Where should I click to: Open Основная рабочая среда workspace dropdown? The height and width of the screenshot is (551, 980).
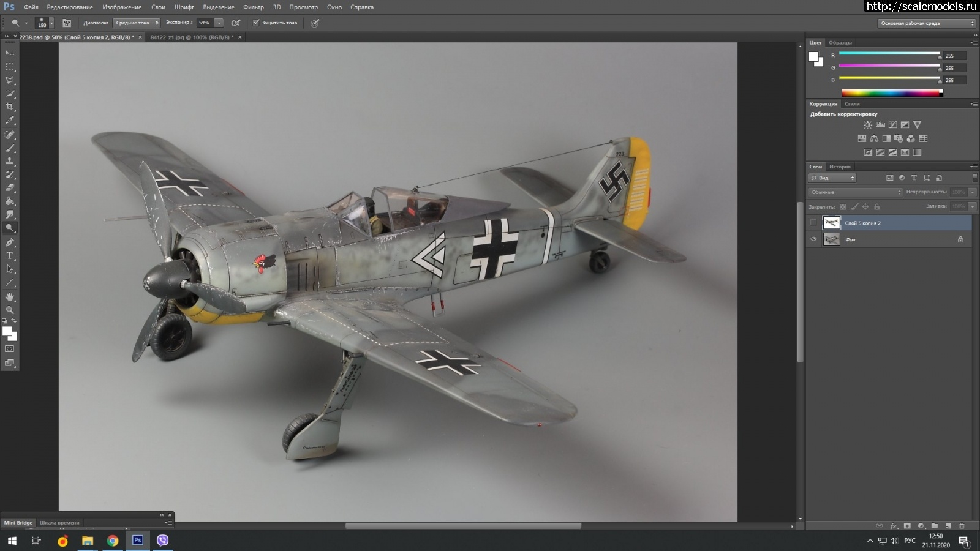(x=927, y=23)
